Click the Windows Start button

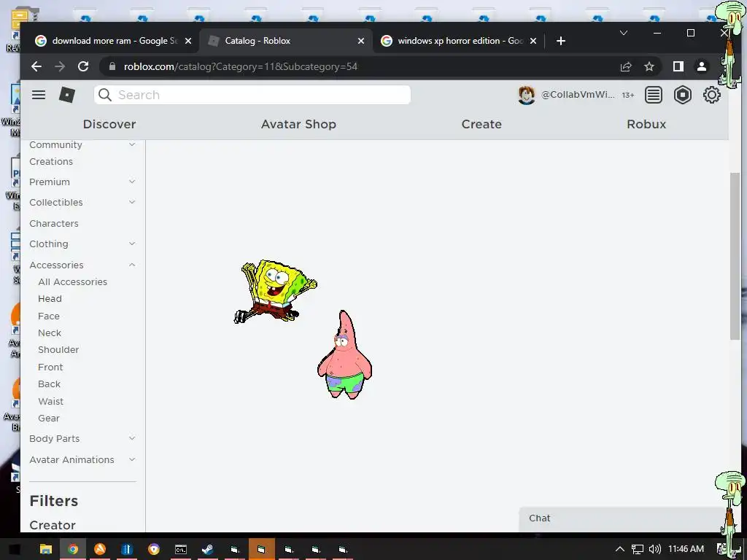15,549
